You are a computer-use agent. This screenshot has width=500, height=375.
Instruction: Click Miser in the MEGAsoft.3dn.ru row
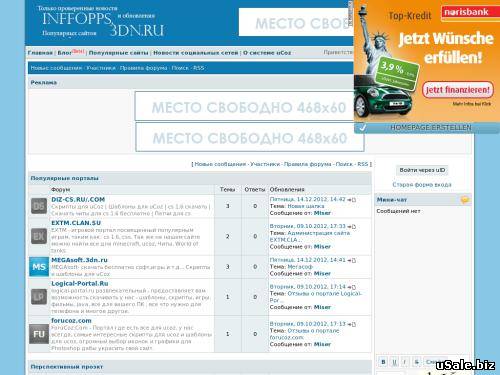(322, 274)
